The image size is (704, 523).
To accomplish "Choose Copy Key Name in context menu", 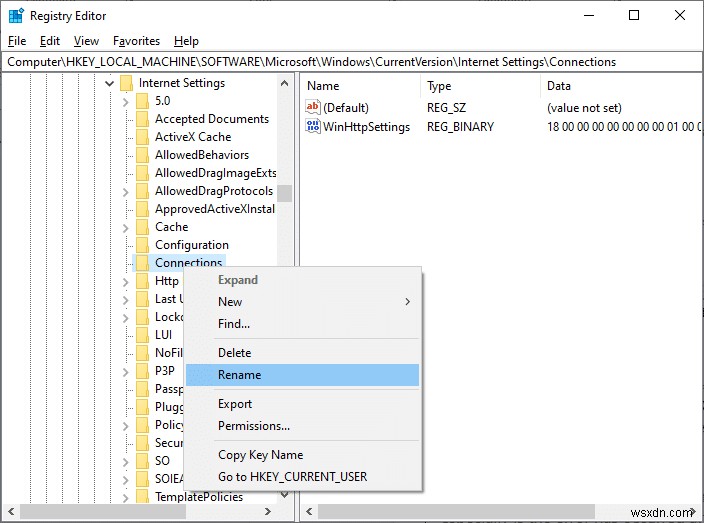I will pyautogui.click(x=302, y=455).
